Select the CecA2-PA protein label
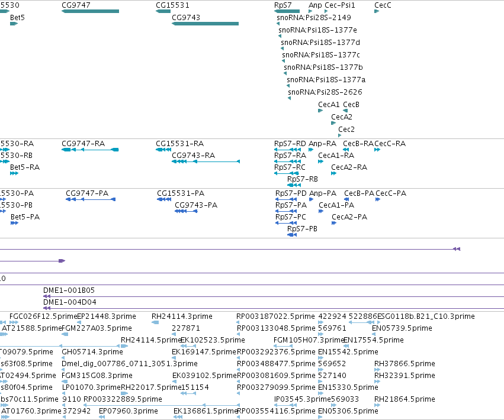This screenshot has height=420, width=504. (349, 217)
